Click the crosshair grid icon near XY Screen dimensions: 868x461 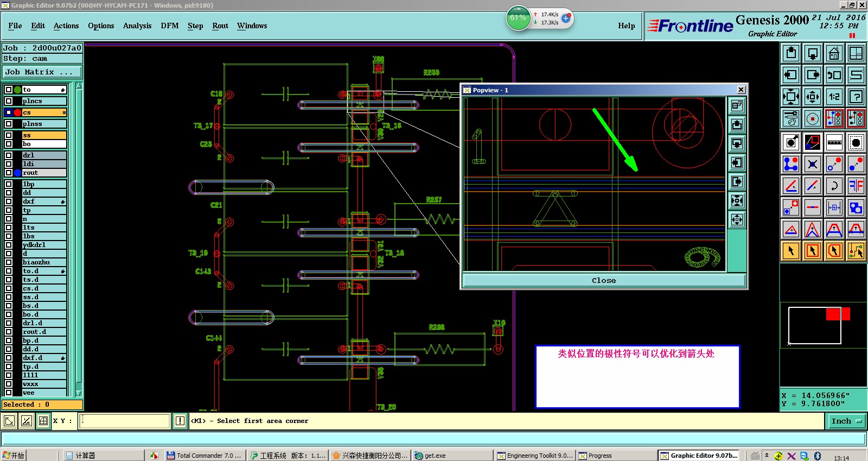click(x=43, y=421)
